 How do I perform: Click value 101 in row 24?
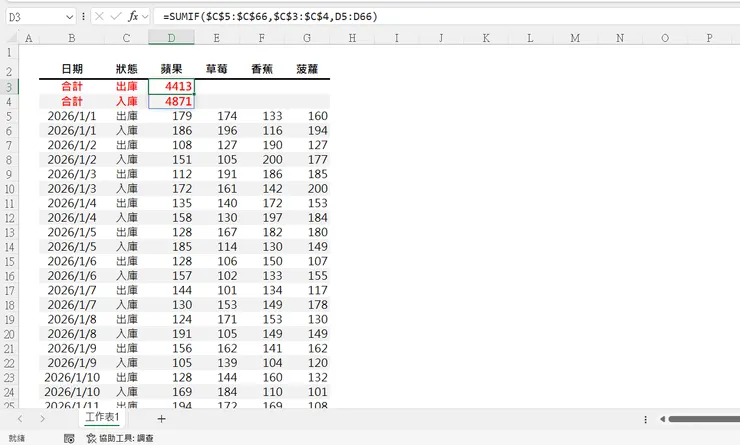pos(307,392)
